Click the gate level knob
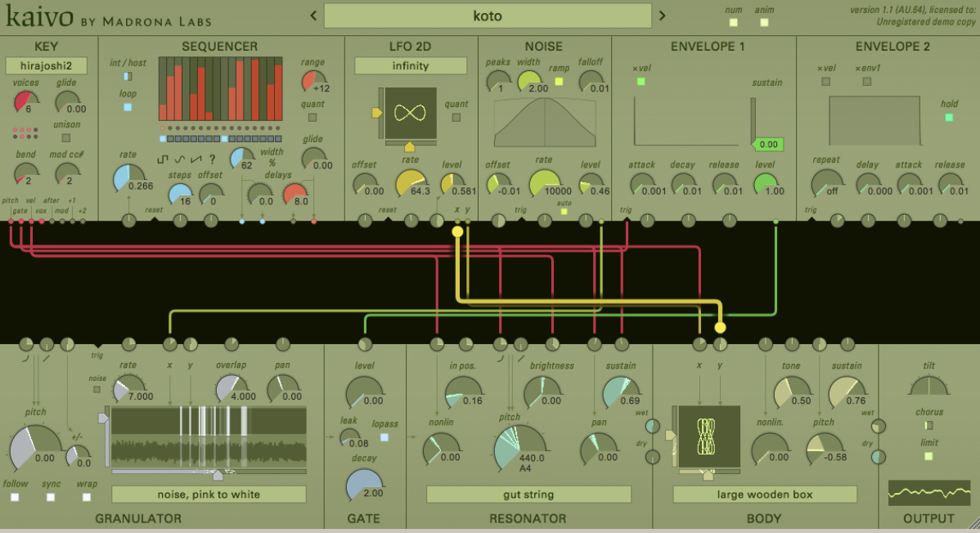 click(x=364, y=394)
